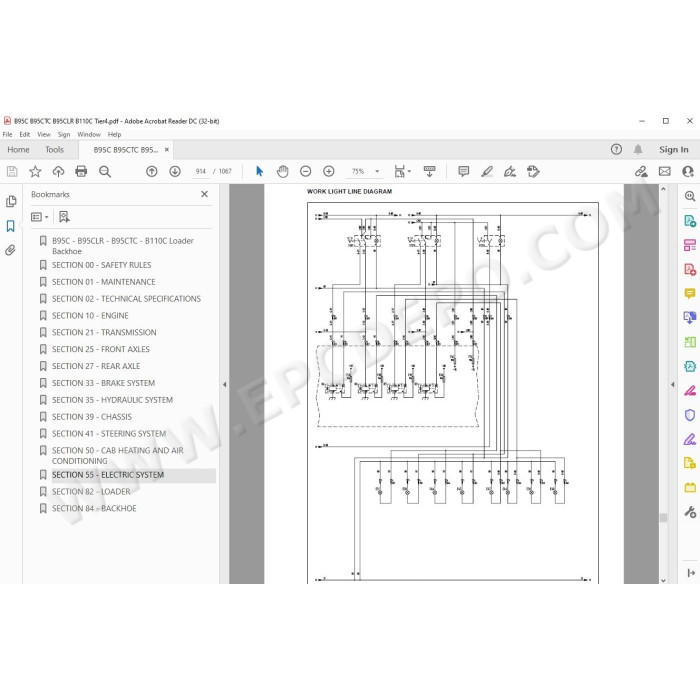Open the Find text search tool
Image resolution: width=700 pixels, height=700 pixels.
coord(105,171)
